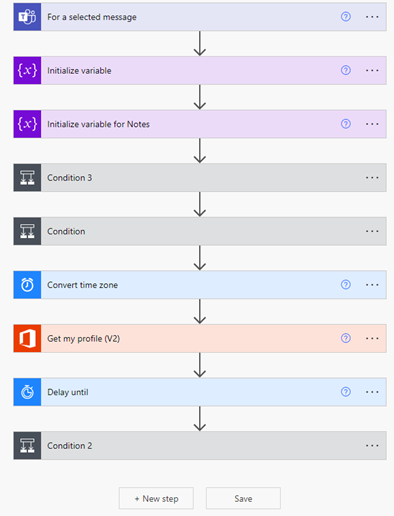Screen dimensions: 394x516
Task: Click the Office icon on Get my profile (V2)
Action: click(x=27, y=338)
